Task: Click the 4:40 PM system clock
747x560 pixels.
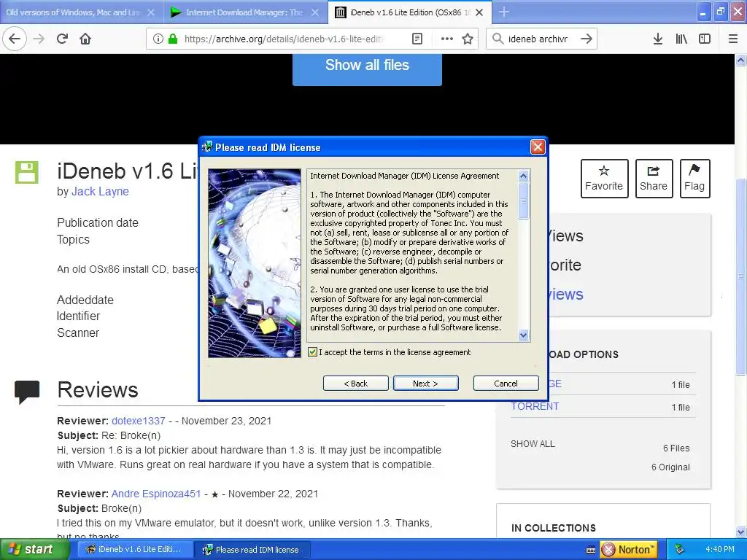Action: coord(719,549)
